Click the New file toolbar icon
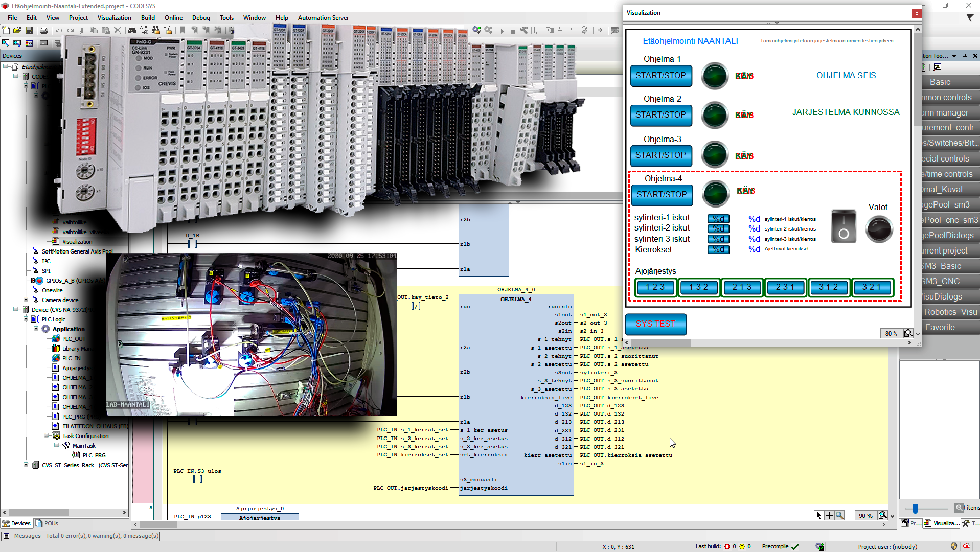Image resolution: width=980 pixels, height=552 pixels. click(x=6, y=31)
